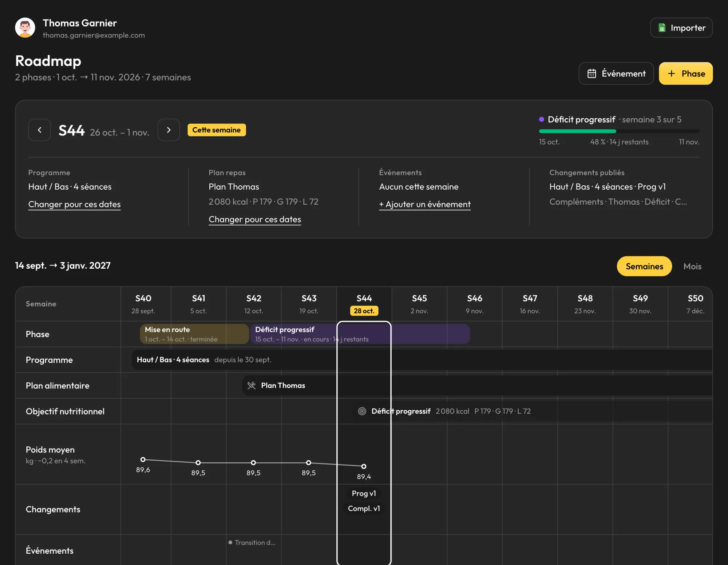Click the plus icon on Phase button

(x=672, y=74)
